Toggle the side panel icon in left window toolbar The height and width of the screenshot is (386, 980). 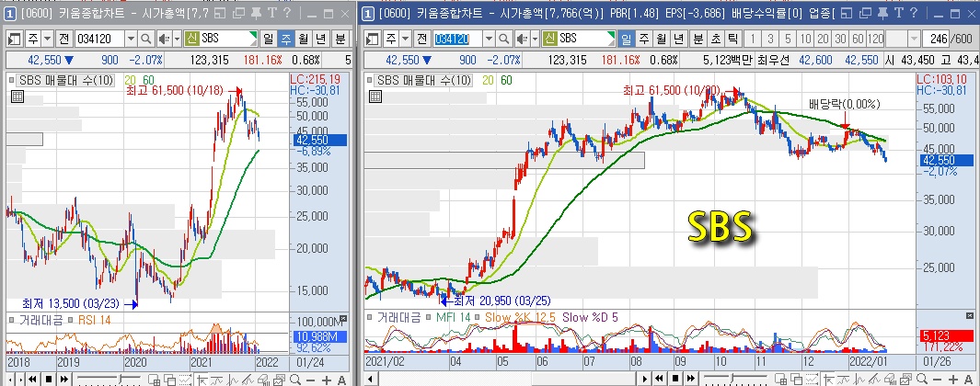tap(14, 39)
